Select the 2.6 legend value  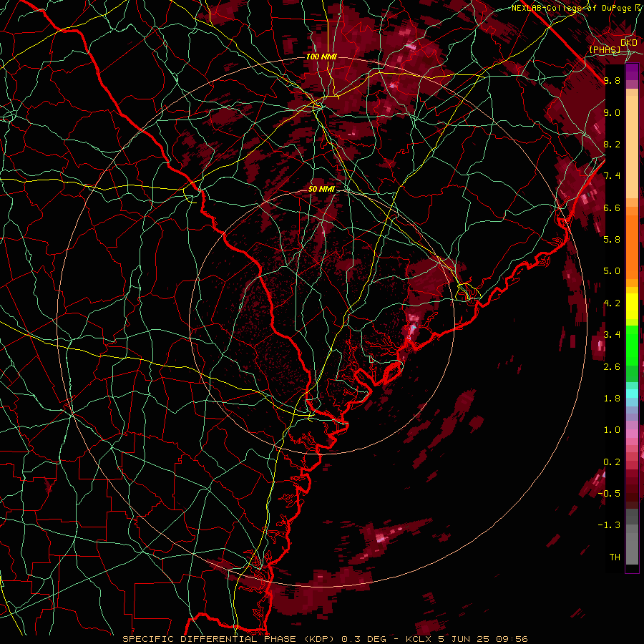(612, 367)
